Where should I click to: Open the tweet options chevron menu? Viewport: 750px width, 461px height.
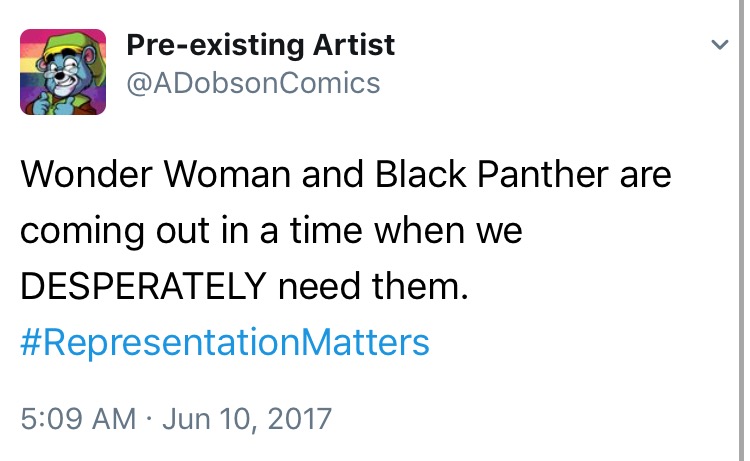click(719, 45)
